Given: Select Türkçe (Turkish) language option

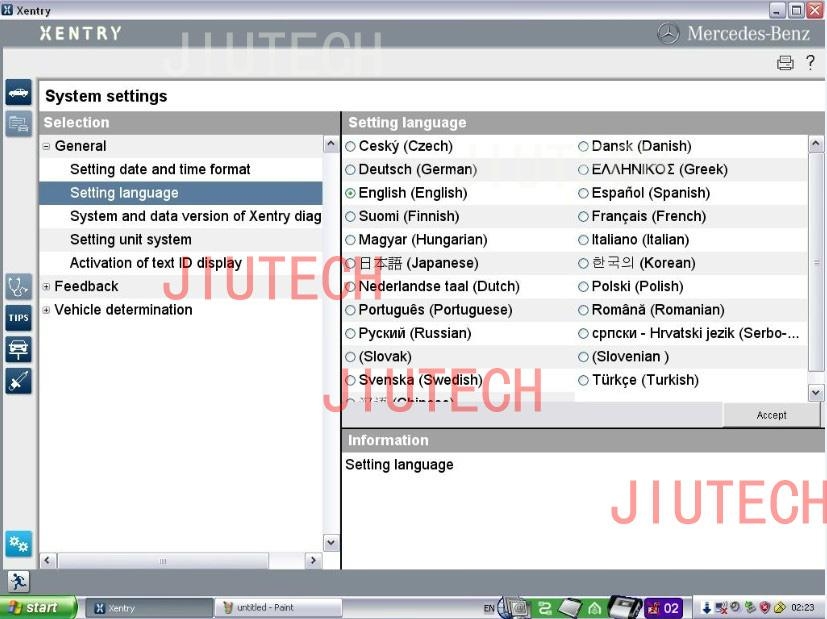Looking at the screenshot, I should (639, 380).
